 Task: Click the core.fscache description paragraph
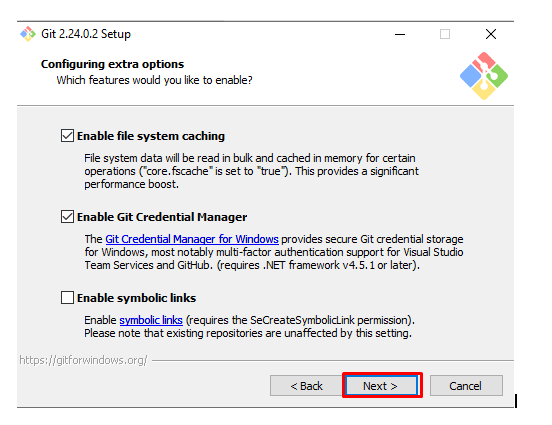click(x=251, y=171)
